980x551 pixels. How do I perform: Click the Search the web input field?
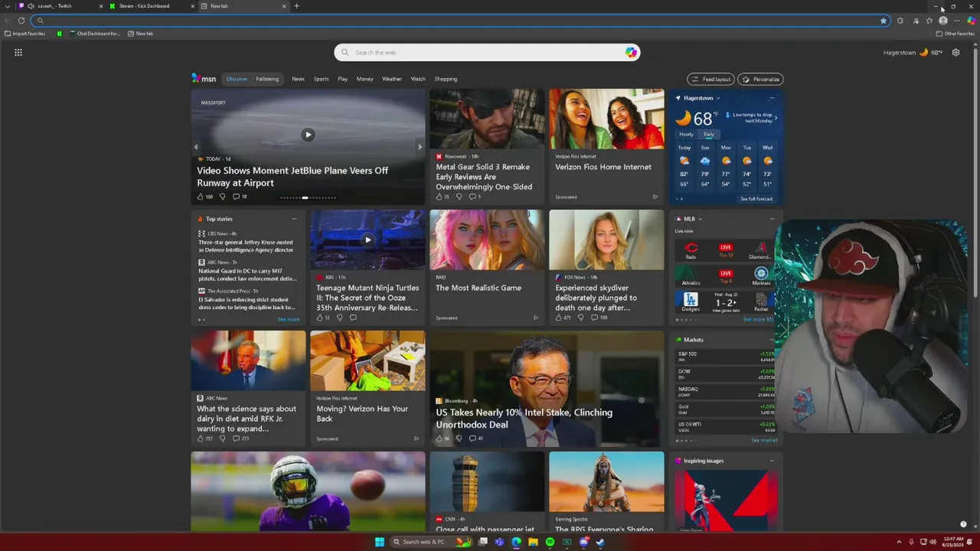[487, 52]
